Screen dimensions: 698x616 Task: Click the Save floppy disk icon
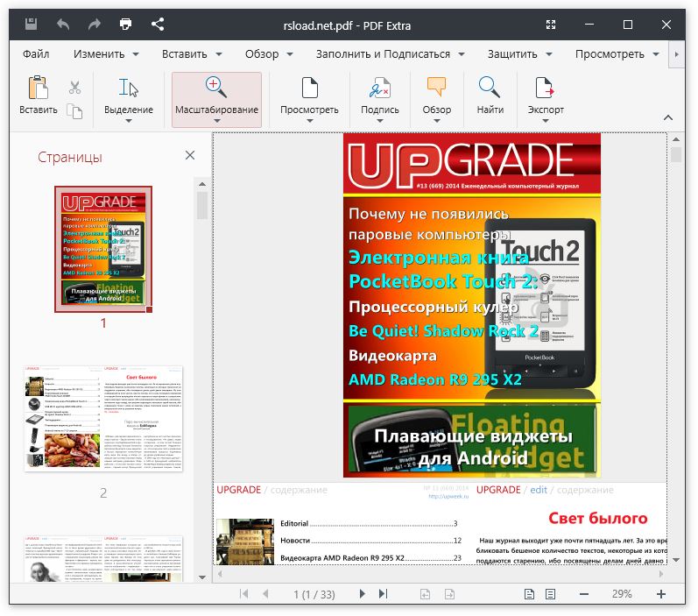31,24
